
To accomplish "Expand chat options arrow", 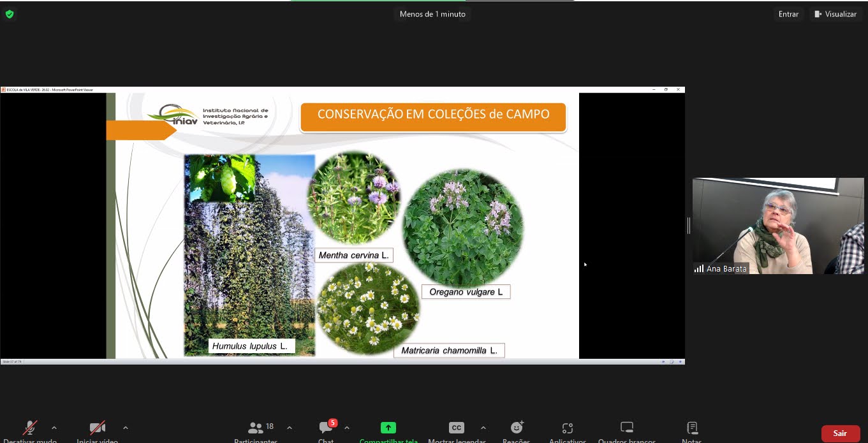I will pos(346,428).
